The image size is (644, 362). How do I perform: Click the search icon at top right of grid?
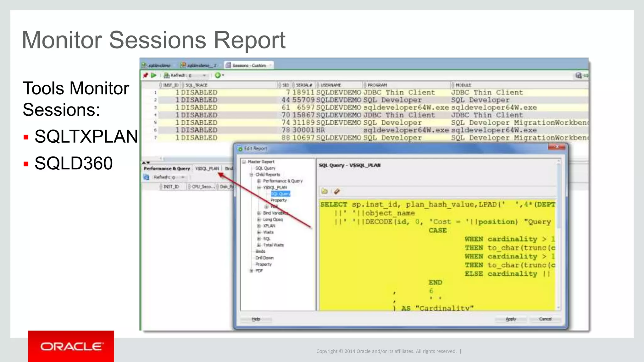click(579, 75)
